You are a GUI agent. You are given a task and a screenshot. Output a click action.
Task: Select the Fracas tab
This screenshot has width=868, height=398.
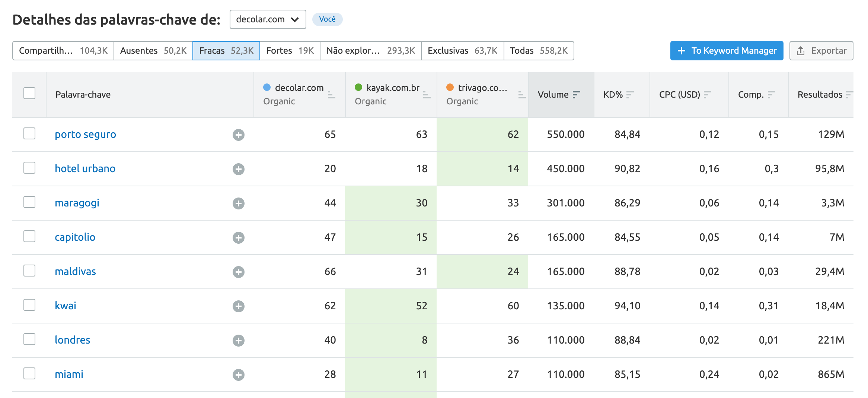tap(226, 51)
